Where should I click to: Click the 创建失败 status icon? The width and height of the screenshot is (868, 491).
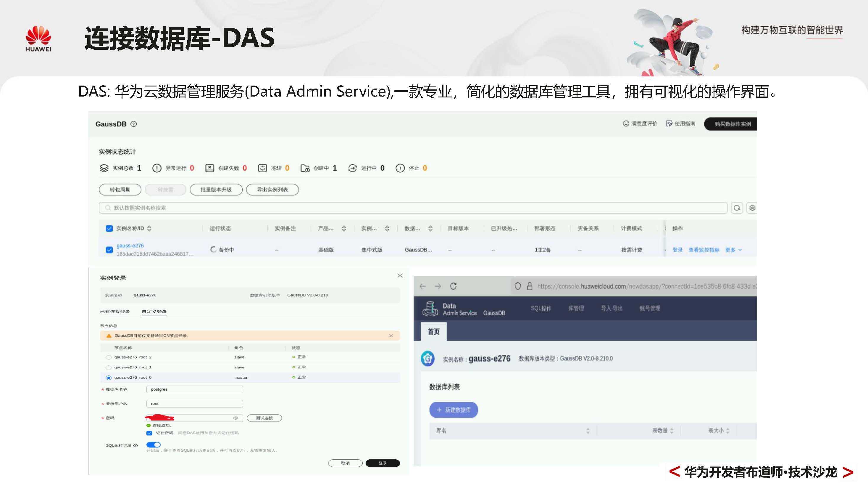(209, 168)
